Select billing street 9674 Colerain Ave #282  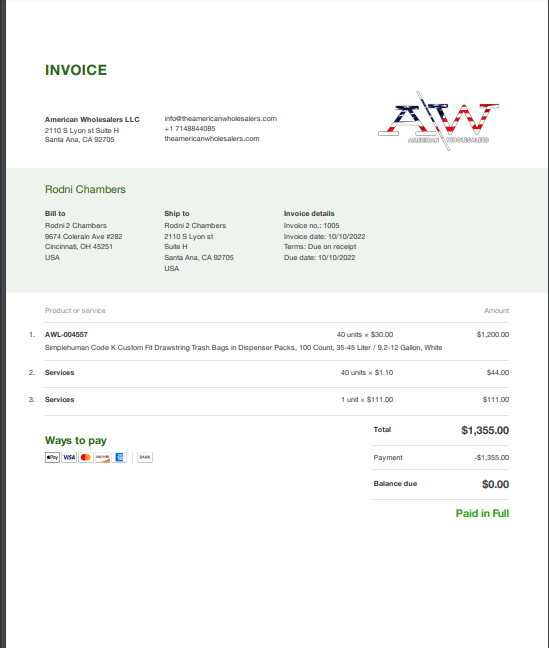84,236
